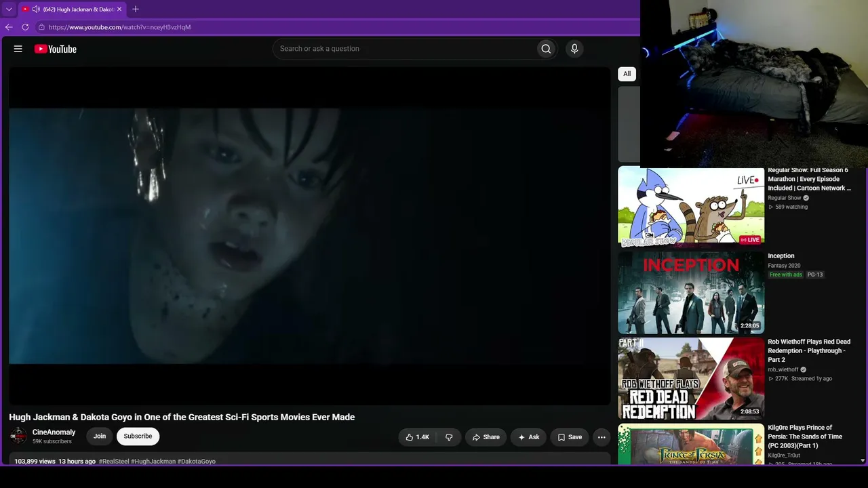Click the Rob Wiethoff Plays Red Dead title
Image resolution: width=868 pixels, height=488 pixels.
tap(809, 350)
